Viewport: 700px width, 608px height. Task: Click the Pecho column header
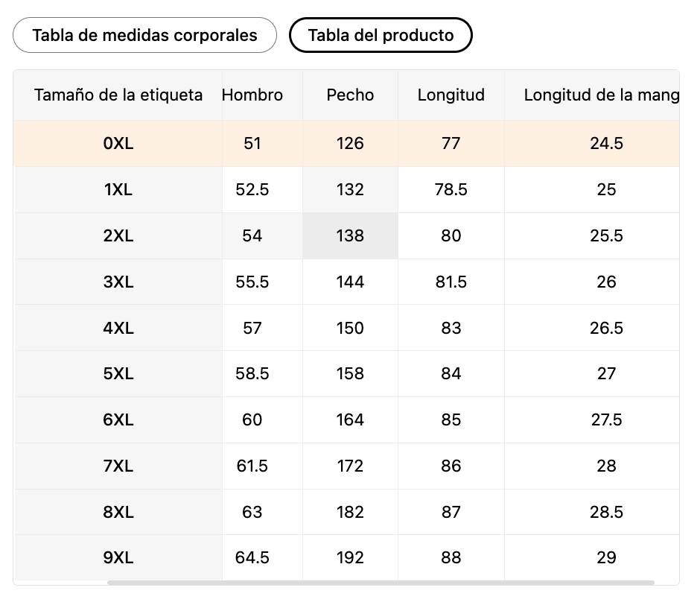point(350,95)
